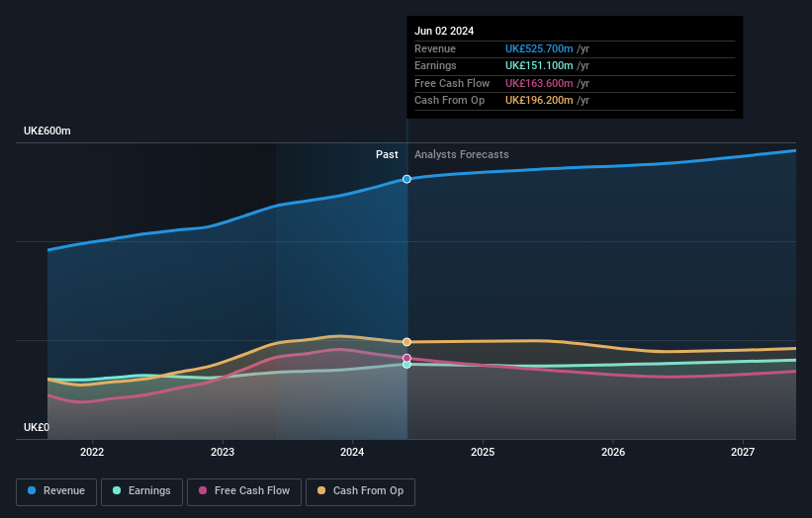This screenshot has height=518, width=812.
Task: Click the Past label
Action: pyautogui.click(x=387, y=155)
